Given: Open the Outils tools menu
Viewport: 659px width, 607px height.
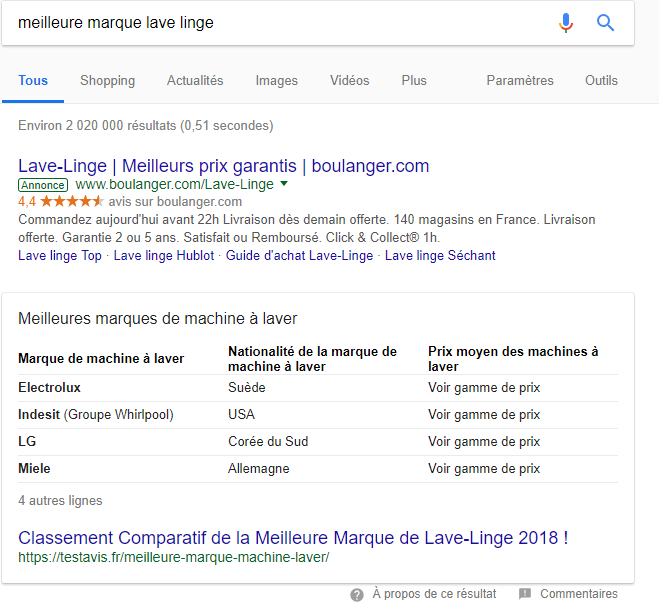Looking at the screenshot, I should [x=601, y=80].
